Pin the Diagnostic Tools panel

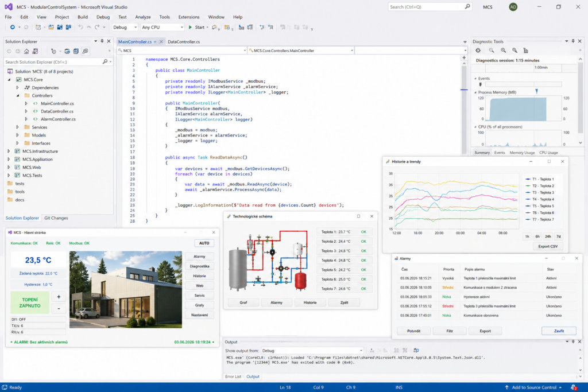(x=573, y=41)
